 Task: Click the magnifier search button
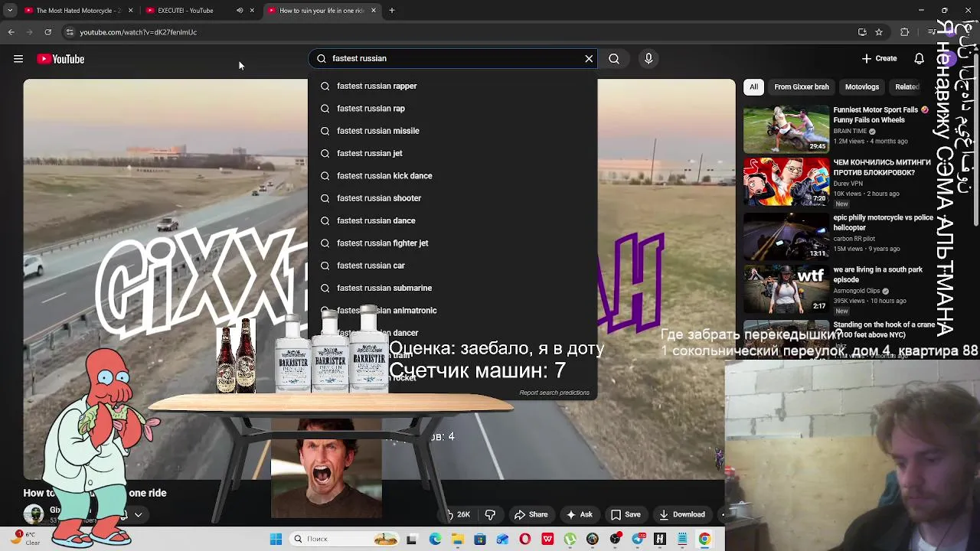coord(614,58)
